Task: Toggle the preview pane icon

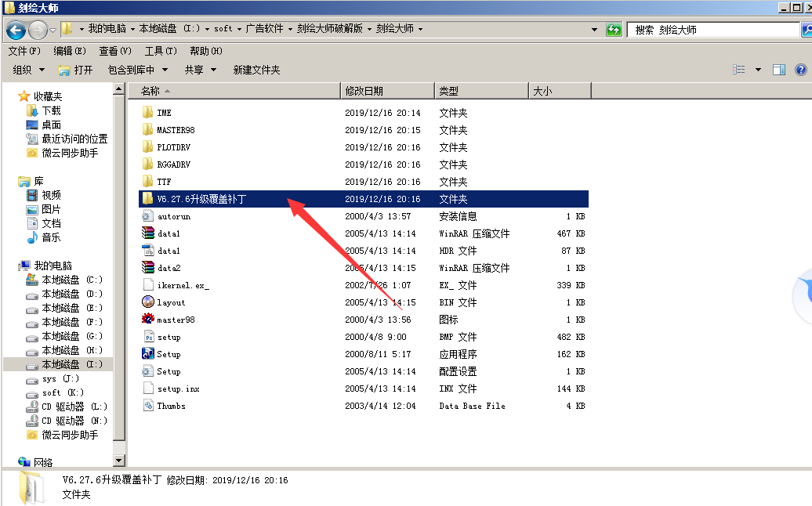Action: point(779,69)
